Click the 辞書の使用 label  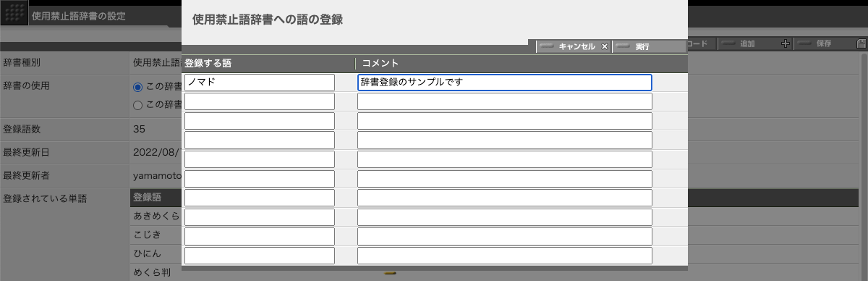pos(26,85)
